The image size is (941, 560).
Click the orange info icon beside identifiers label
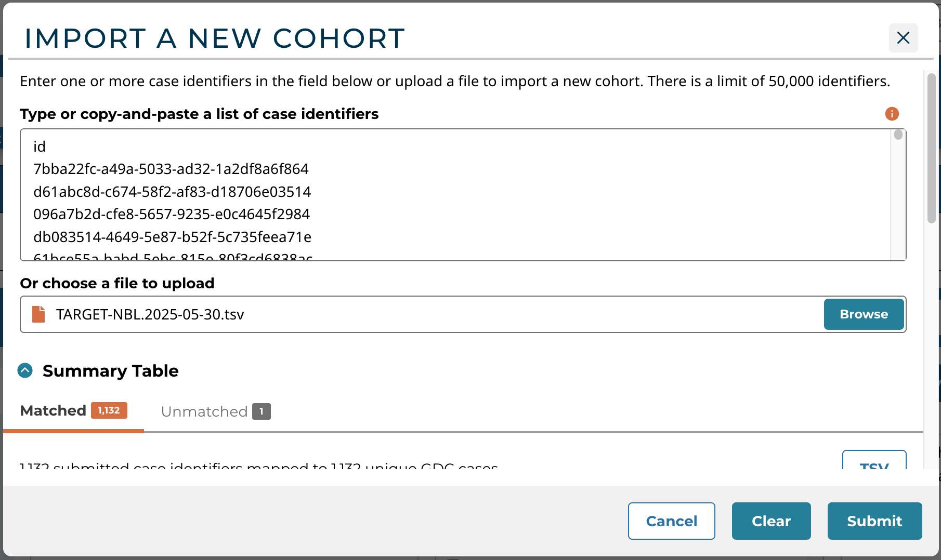click(892, 114)
